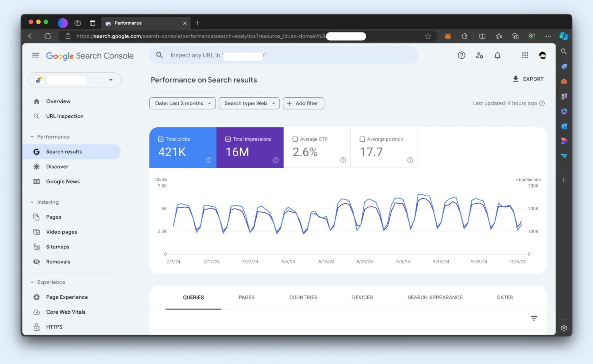Open Edge sidebar settings gear
The image size is (593, 364).
pyautogui.click(x=564, y=328)
